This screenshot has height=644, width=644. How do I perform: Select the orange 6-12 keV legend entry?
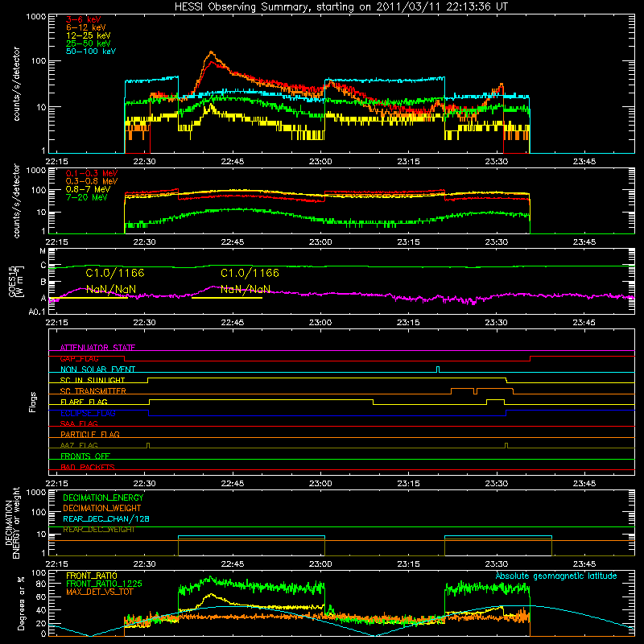pyautogui.click(x=86, y=27)
